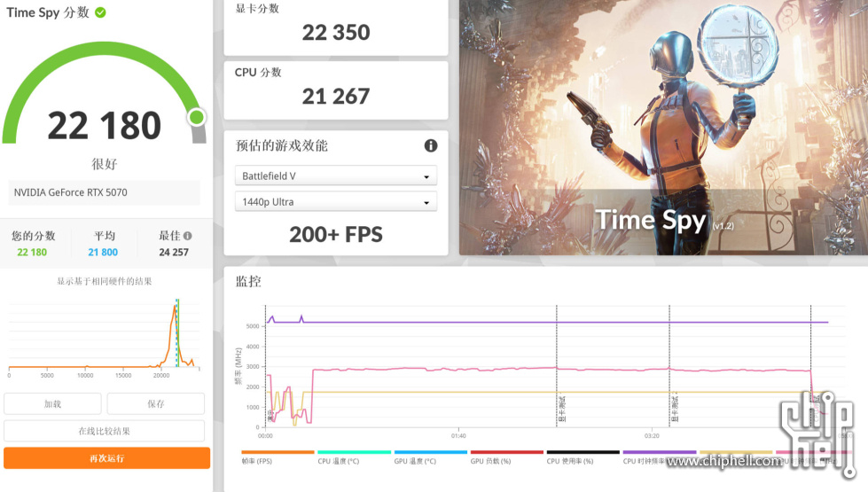This screenshot has height=492, width=868.
Task: Click the green verified checkmark beside Time Spy 分数
Action: click(x=100, y=12)
